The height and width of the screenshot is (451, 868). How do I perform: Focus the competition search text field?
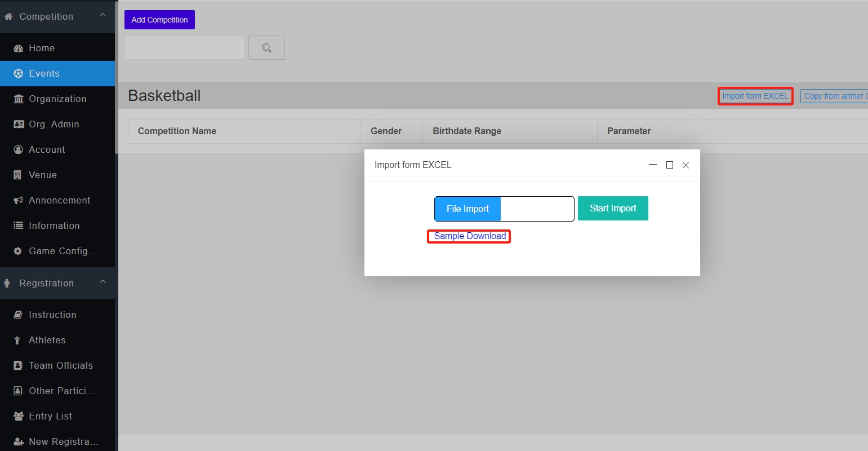pyautogui.click(x=185, y=48)
